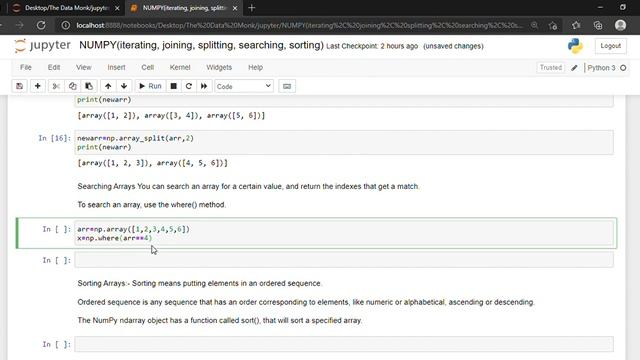Open the Kernel menu

point(180,67)
